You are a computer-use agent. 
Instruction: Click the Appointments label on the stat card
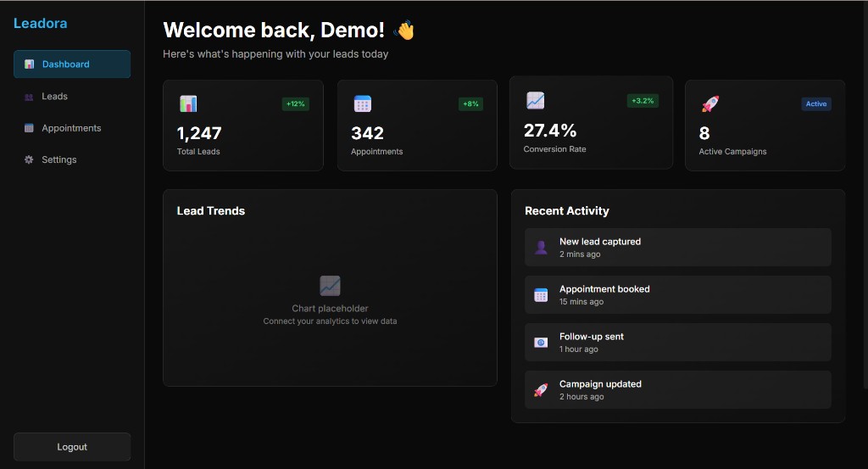pyautogui.click(x=377, y=151)
